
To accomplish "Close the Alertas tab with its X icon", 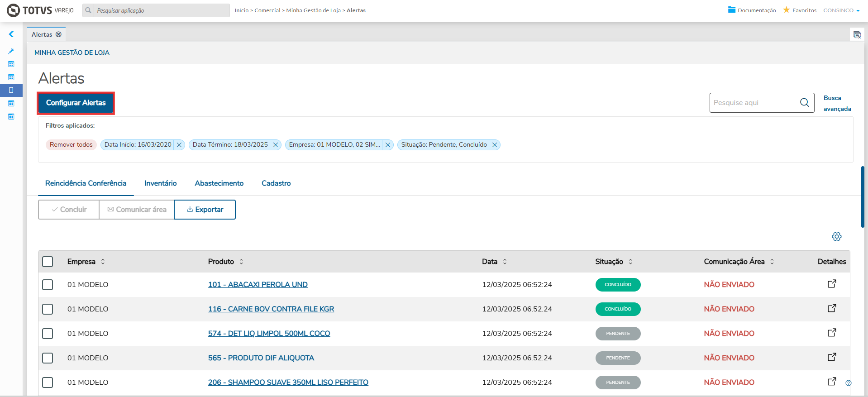I will tap(58, 34).
